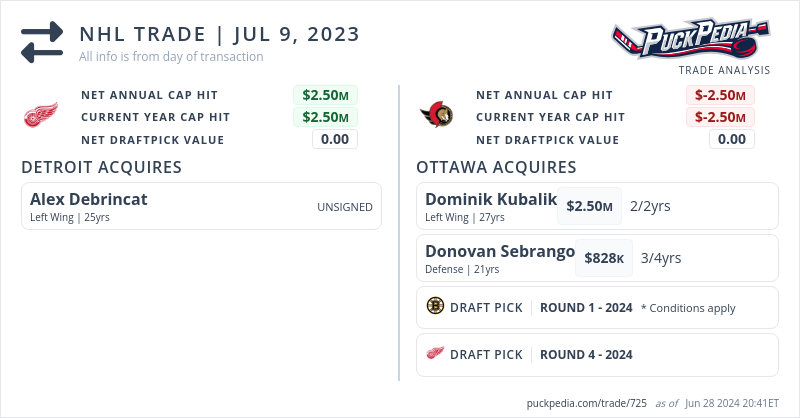Select the Round 1 - 2024 draft pick

586,307
